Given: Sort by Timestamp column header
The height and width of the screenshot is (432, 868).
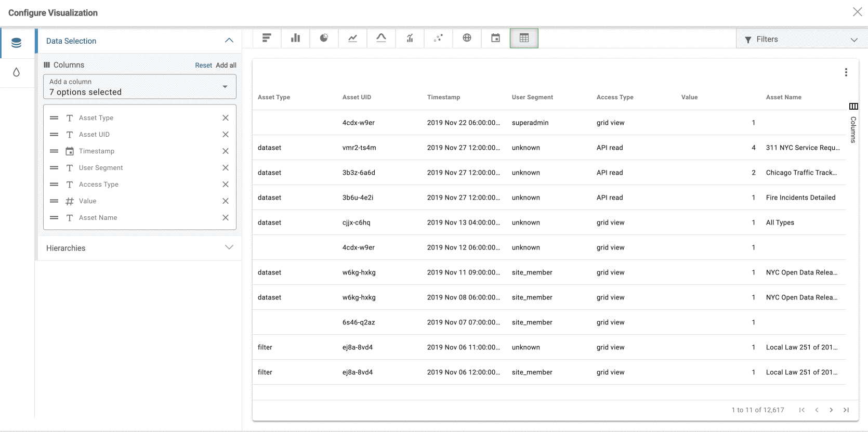Looking at the screenshot, I should pos(443,97).
